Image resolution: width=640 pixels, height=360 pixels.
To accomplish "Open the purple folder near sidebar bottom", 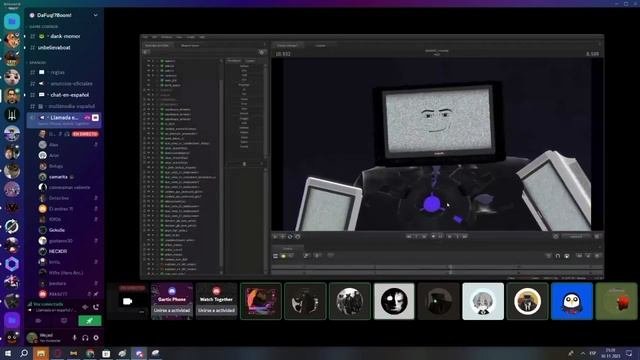I will 12,320.
